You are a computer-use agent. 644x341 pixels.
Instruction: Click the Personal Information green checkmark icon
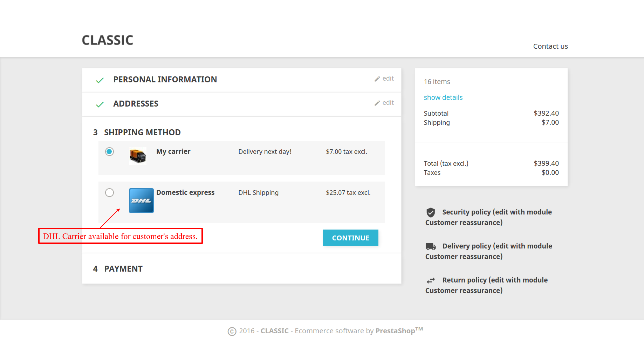(x=100, y=80)
